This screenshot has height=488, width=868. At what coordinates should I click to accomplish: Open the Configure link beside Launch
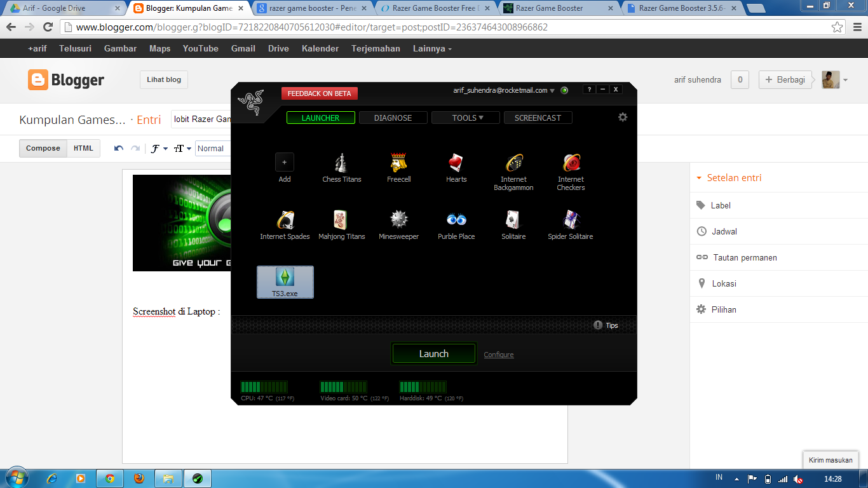(x=498, y=355)
